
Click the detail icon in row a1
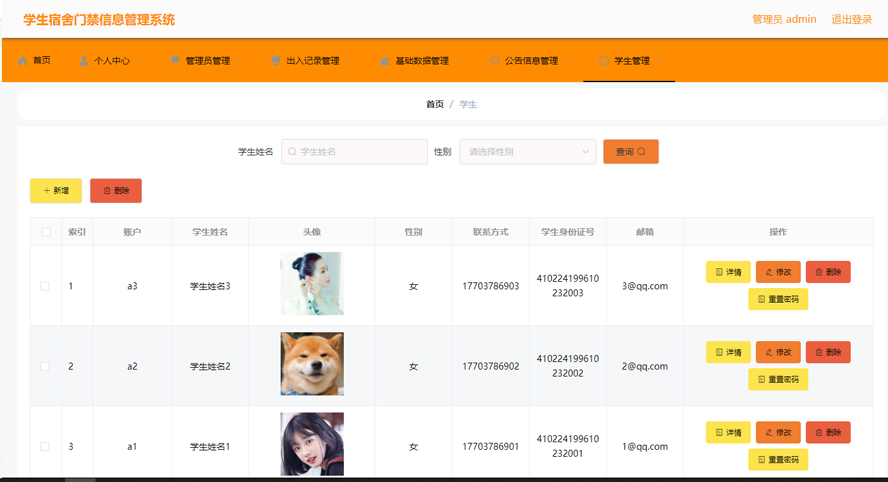pos(719,433)
